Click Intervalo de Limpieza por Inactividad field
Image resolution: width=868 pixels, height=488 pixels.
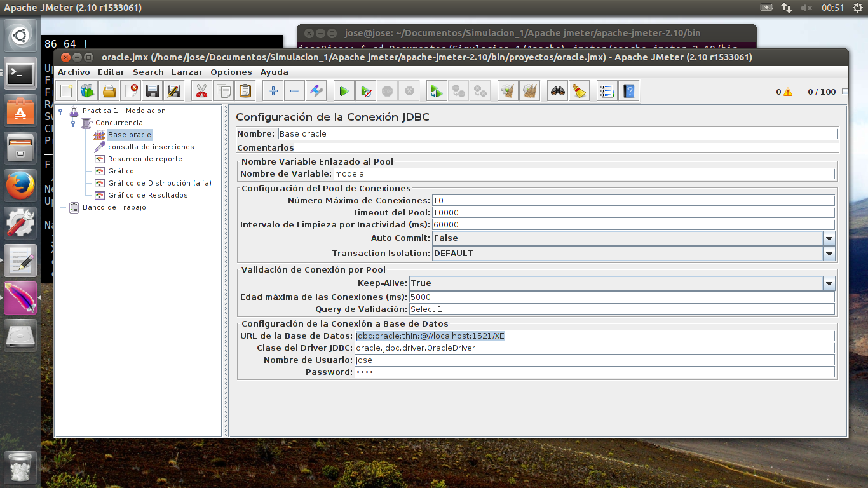click(x=633, y=224)
